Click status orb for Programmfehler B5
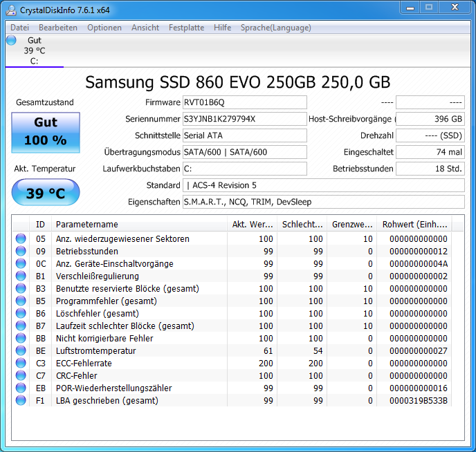 (21, 301)
